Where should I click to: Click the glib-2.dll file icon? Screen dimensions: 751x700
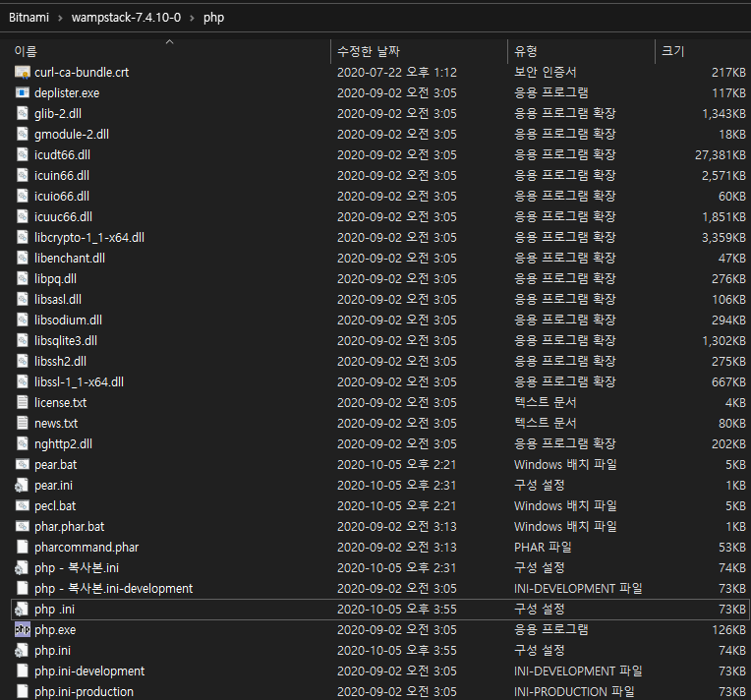click(23, 113)
